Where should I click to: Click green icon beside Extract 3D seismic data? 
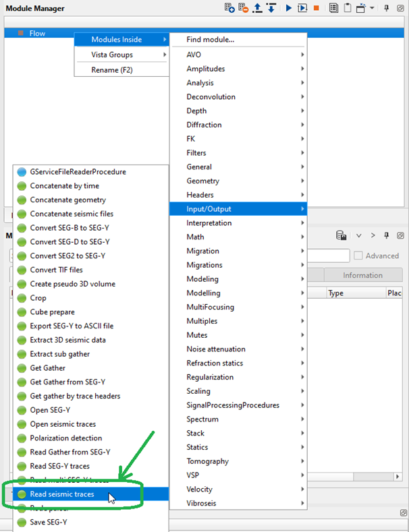(x=22, y=340)
